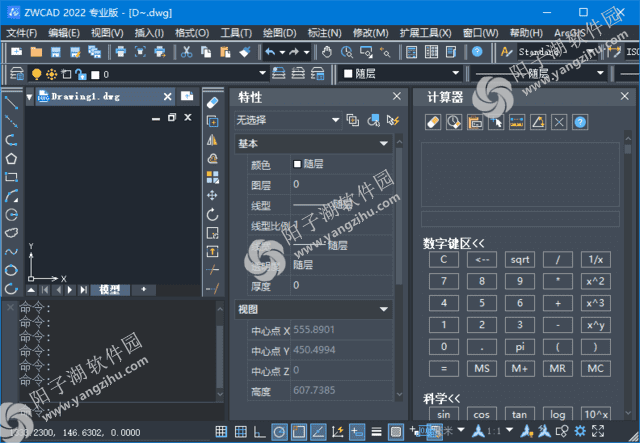Click the layer 0 white color swatch
This screenshot has width=640, height=443.
coord(95,75)
